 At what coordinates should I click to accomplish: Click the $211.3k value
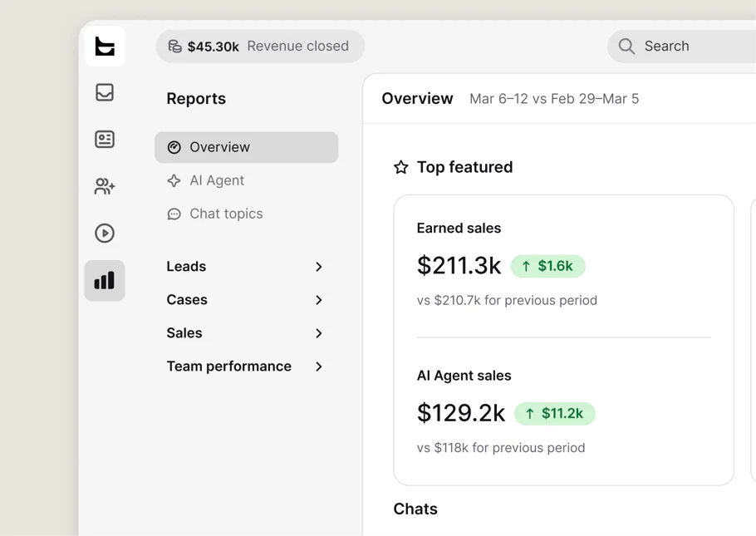pyautogui.click(x=459, y=266)
